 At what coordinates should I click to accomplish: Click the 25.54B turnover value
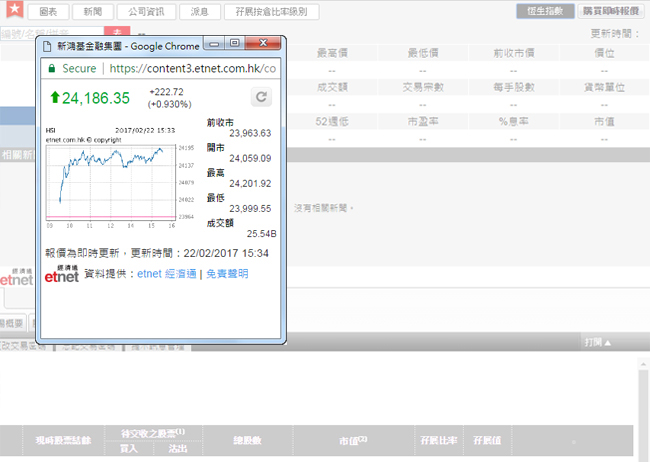[x=262, y=234]
